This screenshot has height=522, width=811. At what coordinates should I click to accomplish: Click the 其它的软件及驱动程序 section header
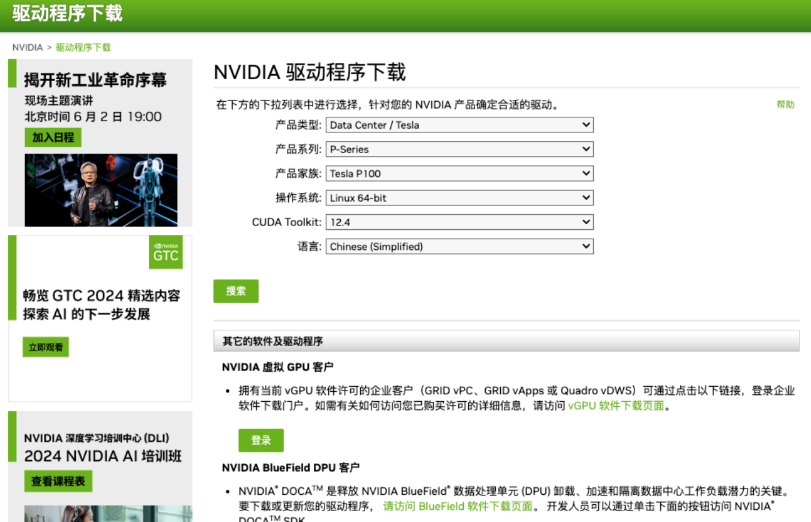click(506, 341)
